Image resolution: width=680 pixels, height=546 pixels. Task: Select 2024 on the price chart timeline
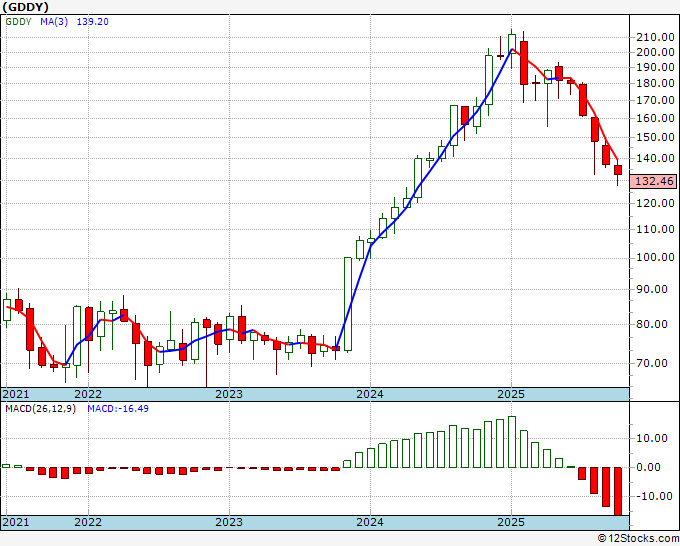(x=370, y=394)
